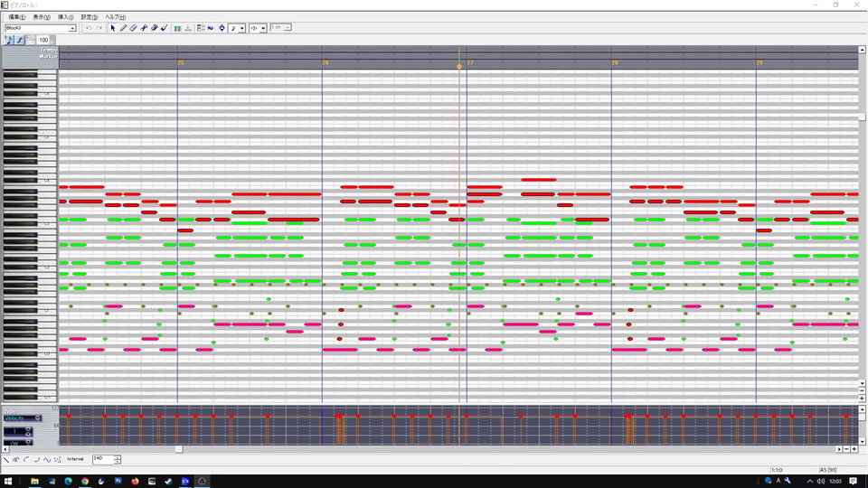Select the freehand curve drawing tool
This screenshot has height=488, width=868.
click(x=16, y=460)
